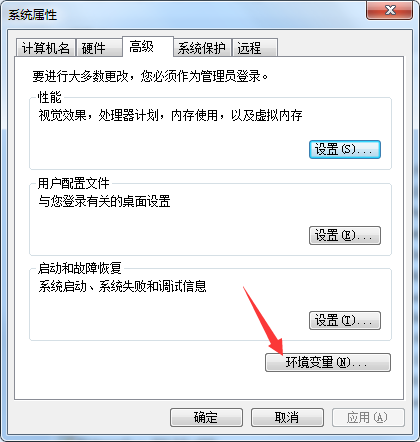Image resolution: width=420 pixels, height=442 pixels.
Task: Click the red arrow annotation
Action: 263,321
